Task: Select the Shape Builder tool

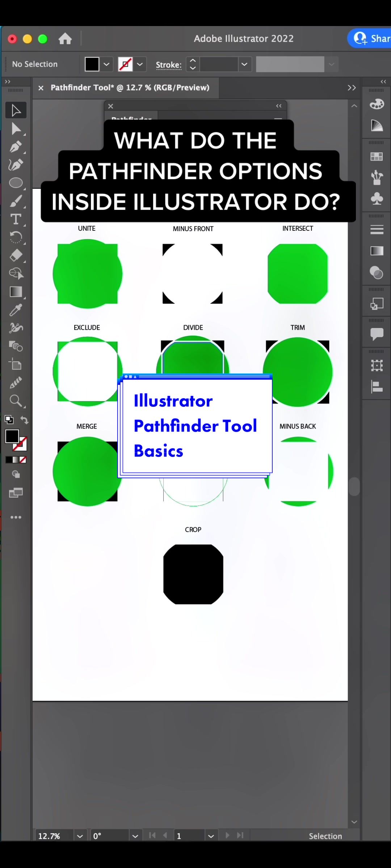Action: pos(16,273)
